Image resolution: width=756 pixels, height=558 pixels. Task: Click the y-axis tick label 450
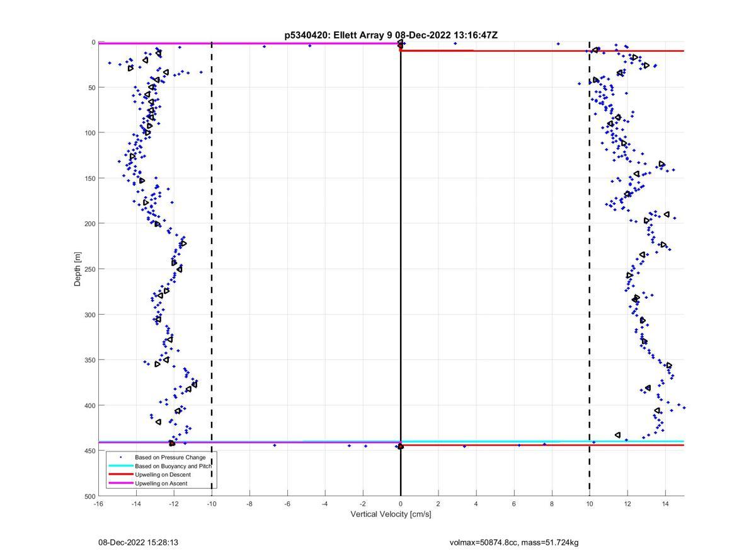(89, 451)
